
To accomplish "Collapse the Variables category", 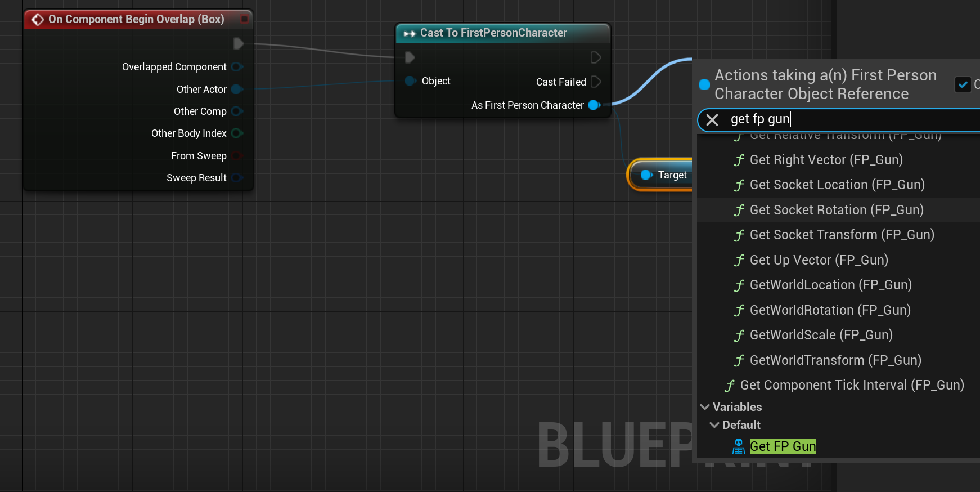I will click(705, 407).
